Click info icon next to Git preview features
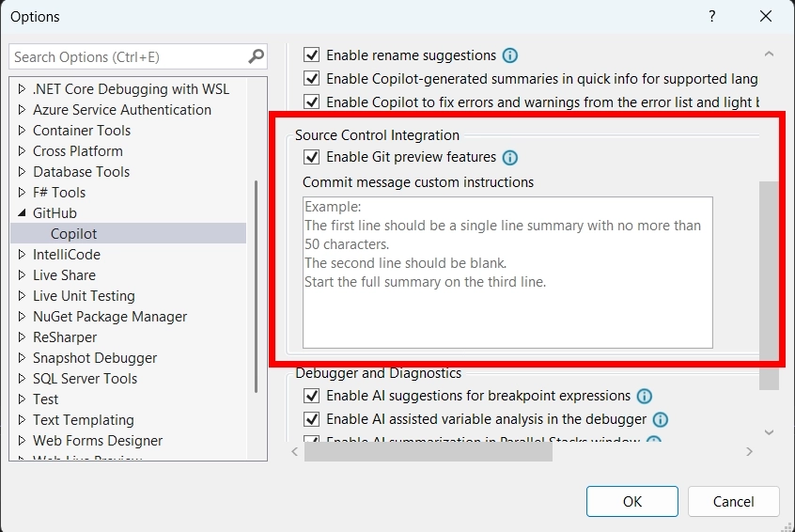Viewport: 795px width, 532px height. point(510,158)
